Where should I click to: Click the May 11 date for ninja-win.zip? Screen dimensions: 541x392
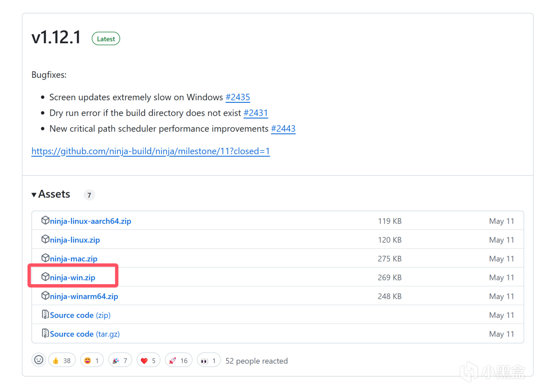[502, 277]
